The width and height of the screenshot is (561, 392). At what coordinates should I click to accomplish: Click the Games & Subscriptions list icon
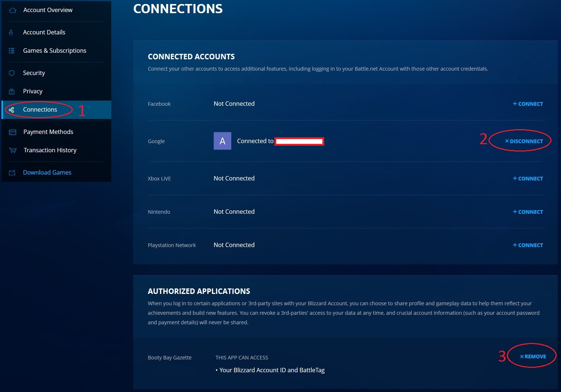[x=12, y=51]
